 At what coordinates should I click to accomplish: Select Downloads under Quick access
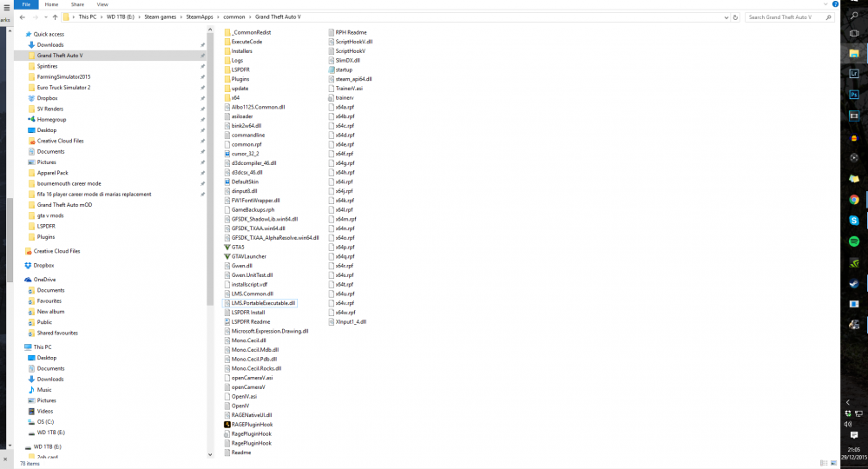pyautogui.click(x=49, y=45)
